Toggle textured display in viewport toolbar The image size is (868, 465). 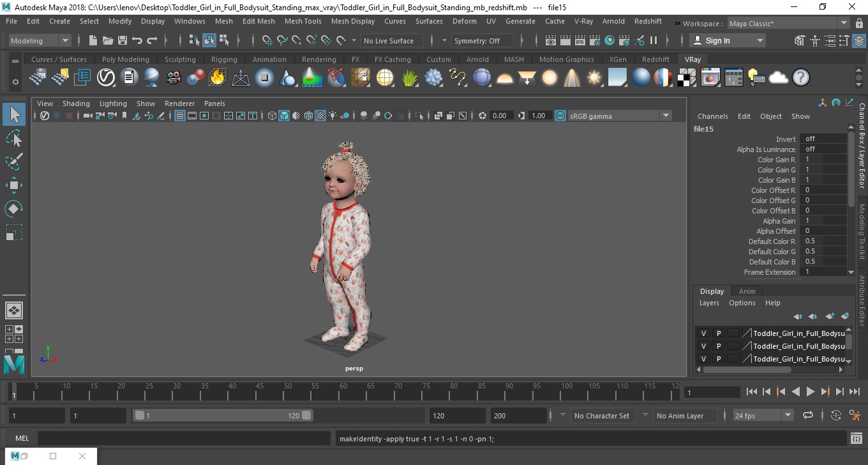(320, 116)
